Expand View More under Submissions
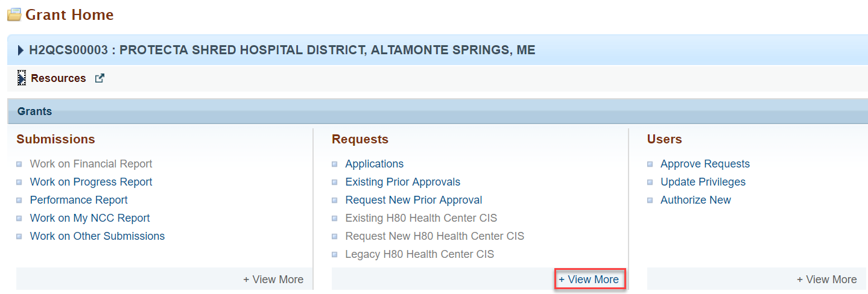The image size is (868, 294). [273, 280]
